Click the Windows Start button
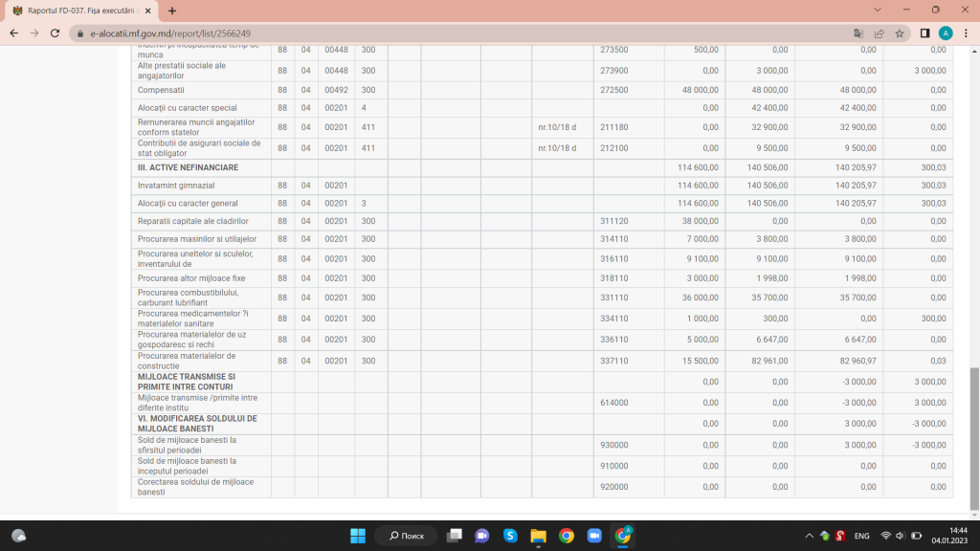 358,536
